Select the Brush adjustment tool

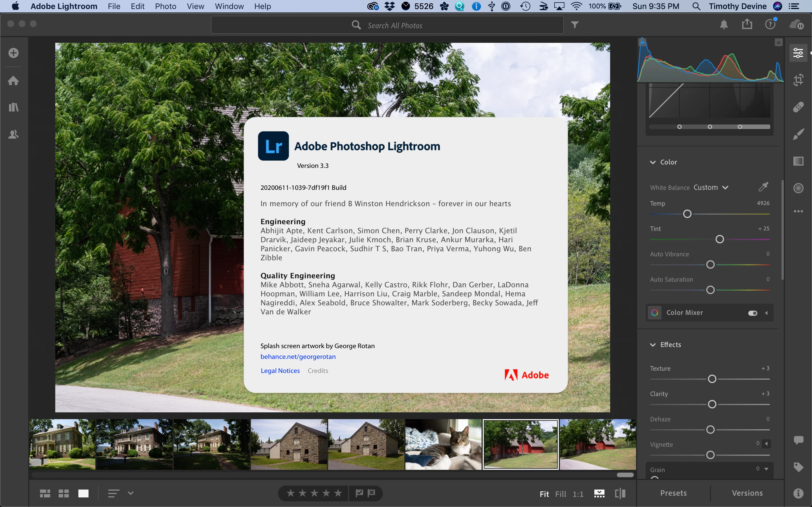click(x=798, y=134)
